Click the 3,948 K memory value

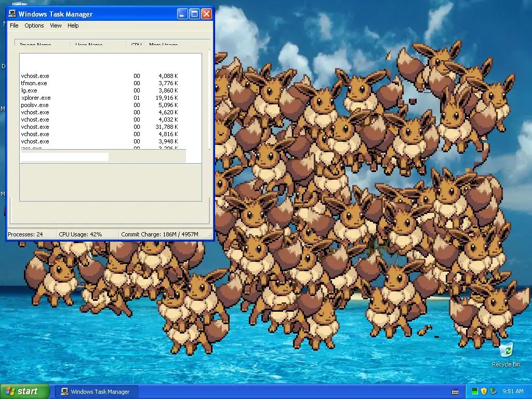(x=168, y=141)
